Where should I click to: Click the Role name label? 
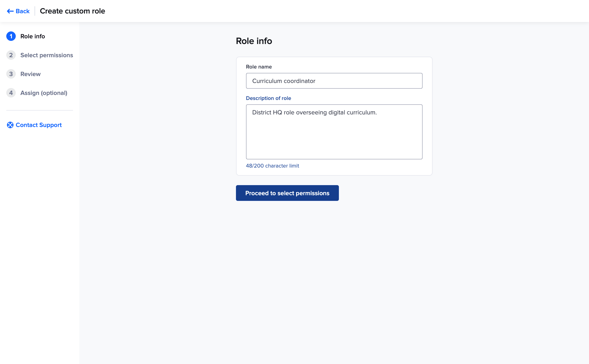(259, 67)
